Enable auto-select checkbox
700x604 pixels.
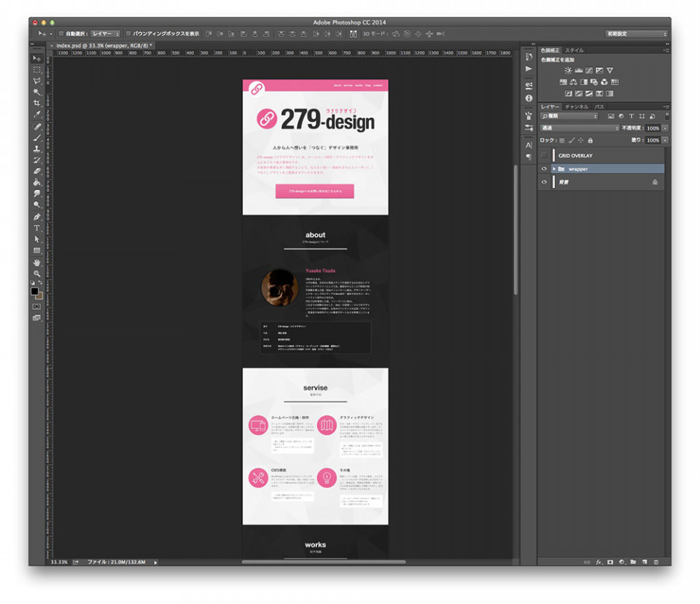click(61, 34)
